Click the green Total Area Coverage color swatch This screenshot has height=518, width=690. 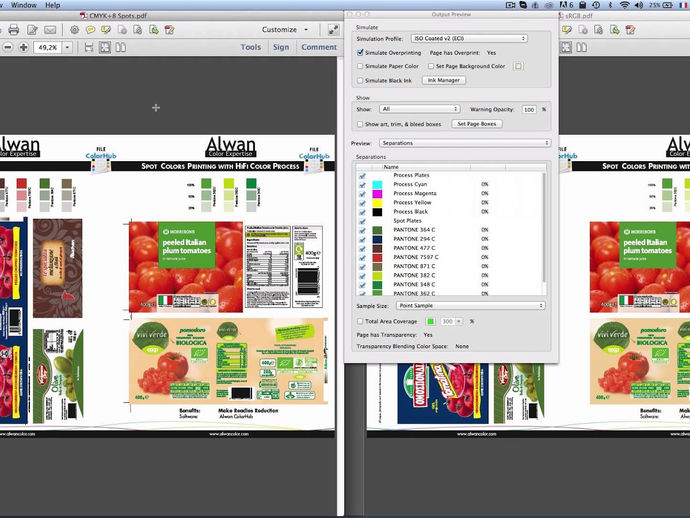tap(430, 321)
